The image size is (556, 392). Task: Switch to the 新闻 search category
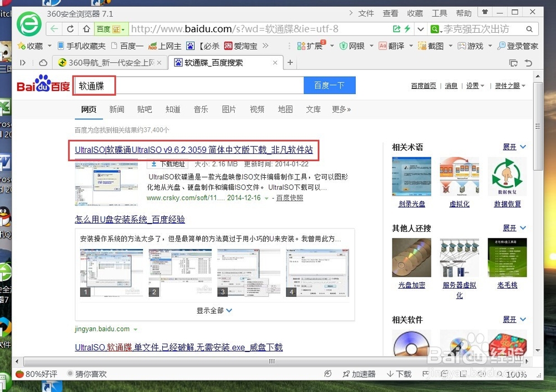(117, 110)
